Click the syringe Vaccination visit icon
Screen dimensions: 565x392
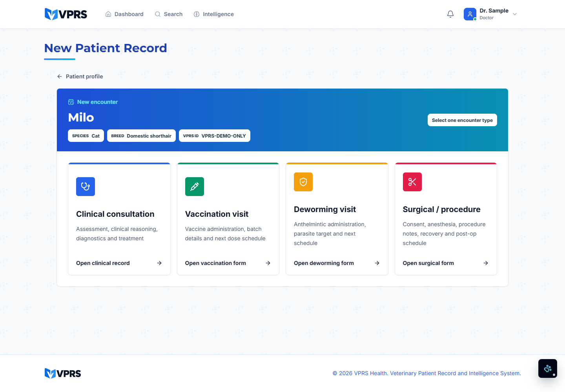coord(195,187)
